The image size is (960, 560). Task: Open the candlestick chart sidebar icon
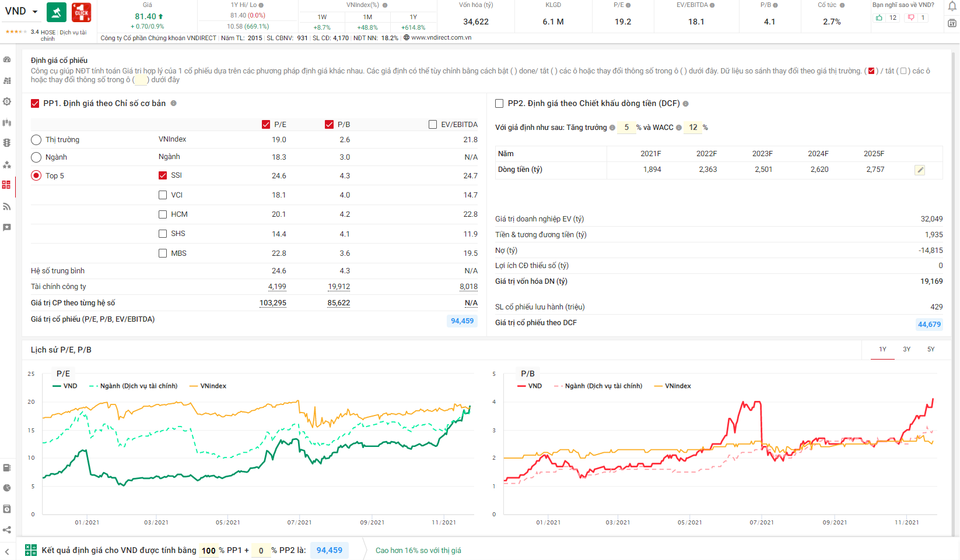point(7,122)
